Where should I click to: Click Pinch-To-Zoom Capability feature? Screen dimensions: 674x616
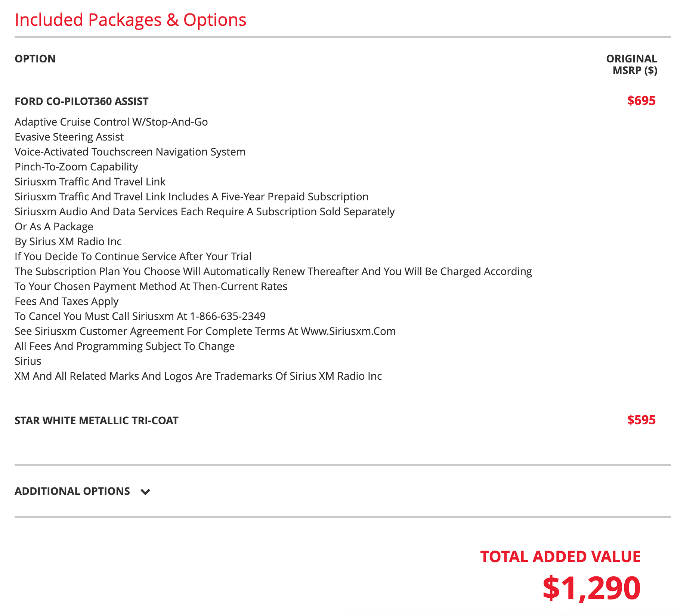click(x=76, y=167)
